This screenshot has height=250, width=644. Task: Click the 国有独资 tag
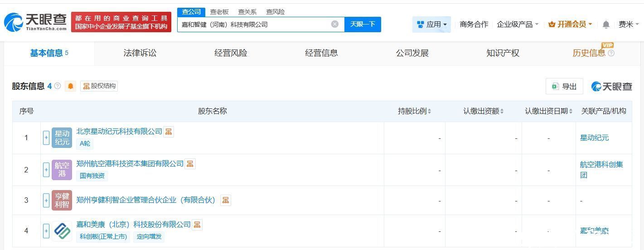click(x=92, y=176)
